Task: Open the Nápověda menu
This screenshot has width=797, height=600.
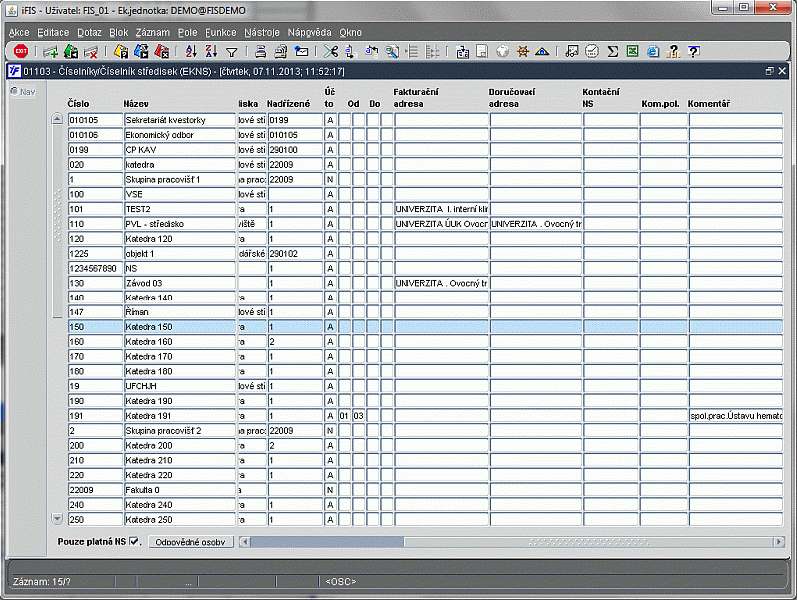Action: click(310, 32)
